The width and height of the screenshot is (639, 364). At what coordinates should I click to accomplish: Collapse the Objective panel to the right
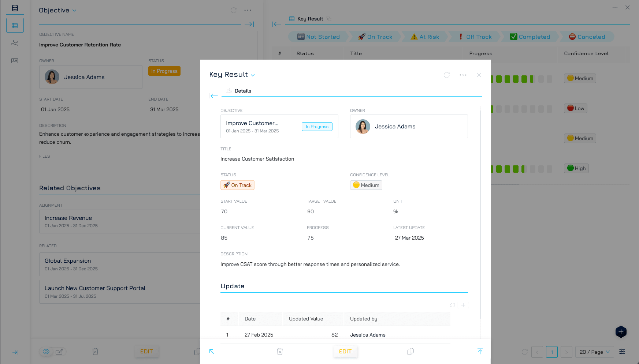[249, 24]
